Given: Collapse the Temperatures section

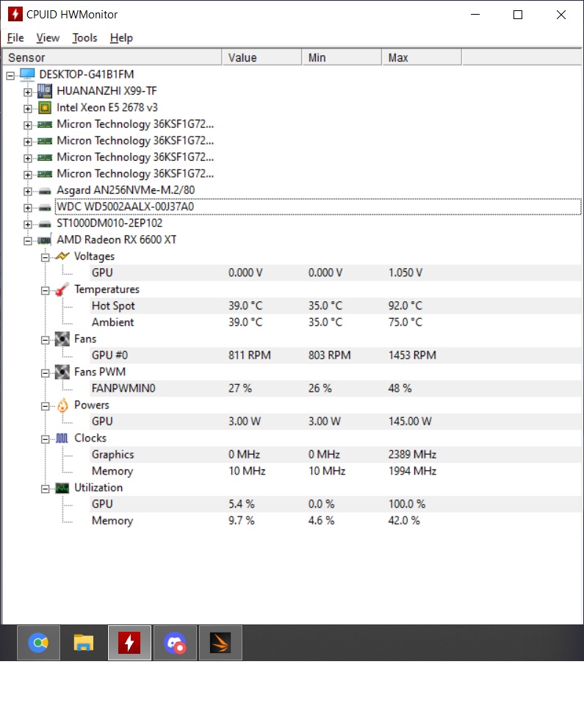Looking at the screenshot, I should 45,290.
